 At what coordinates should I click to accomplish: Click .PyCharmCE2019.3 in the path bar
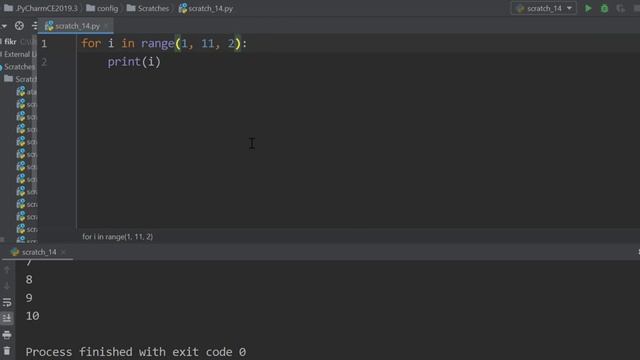(41, 8)
